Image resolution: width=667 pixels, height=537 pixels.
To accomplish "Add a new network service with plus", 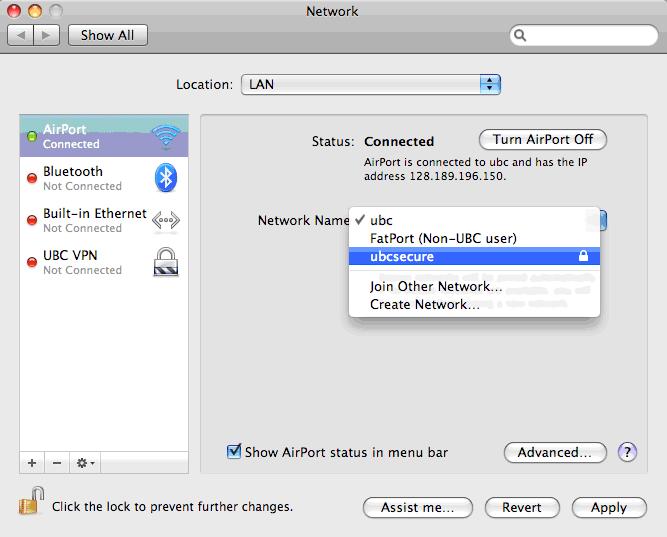I will [32, 463].
